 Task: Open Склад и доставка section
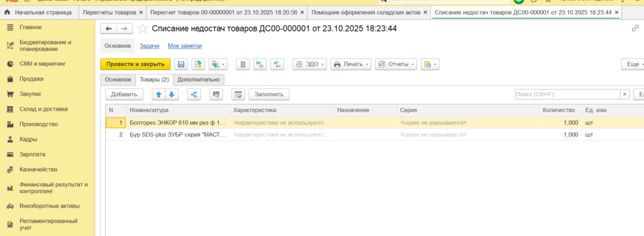point(47,109)
